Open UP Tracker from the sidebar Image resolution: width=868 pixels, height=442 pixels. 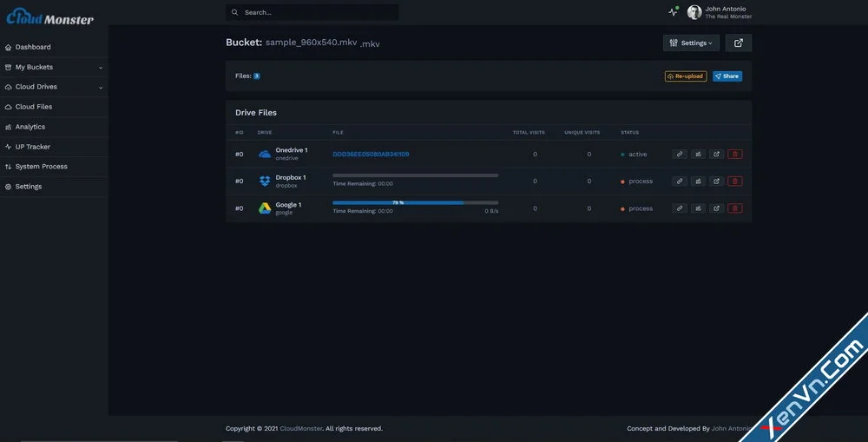tap(33, 147)
